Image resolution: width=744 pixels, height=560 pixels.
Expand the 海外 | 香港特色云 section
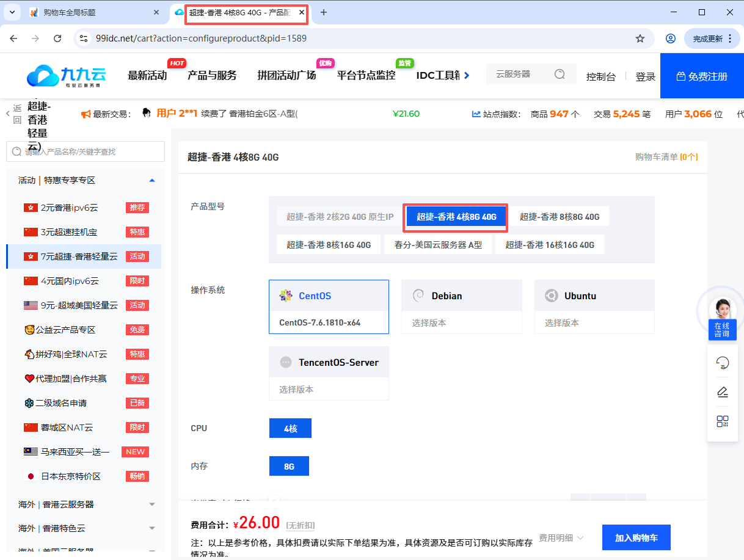[x=86, y=528]
